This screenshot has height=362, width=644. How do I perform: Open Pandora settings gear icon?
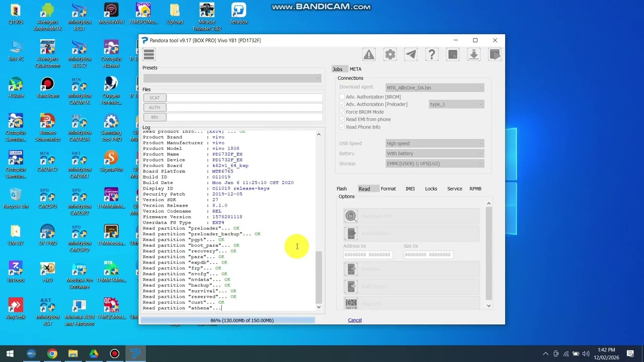point(390,54)
